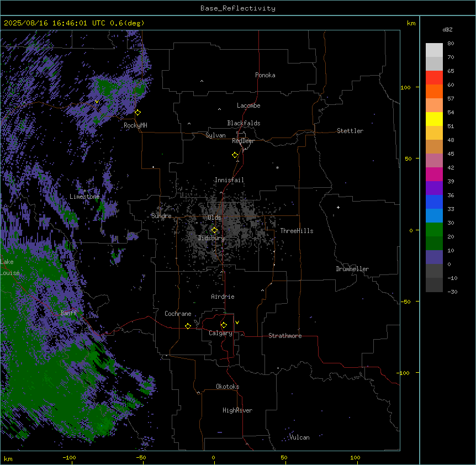476x465 pixels.
Task: Select the yellow 51-54 dBZ legend swatch
Action: click(434, 119)
